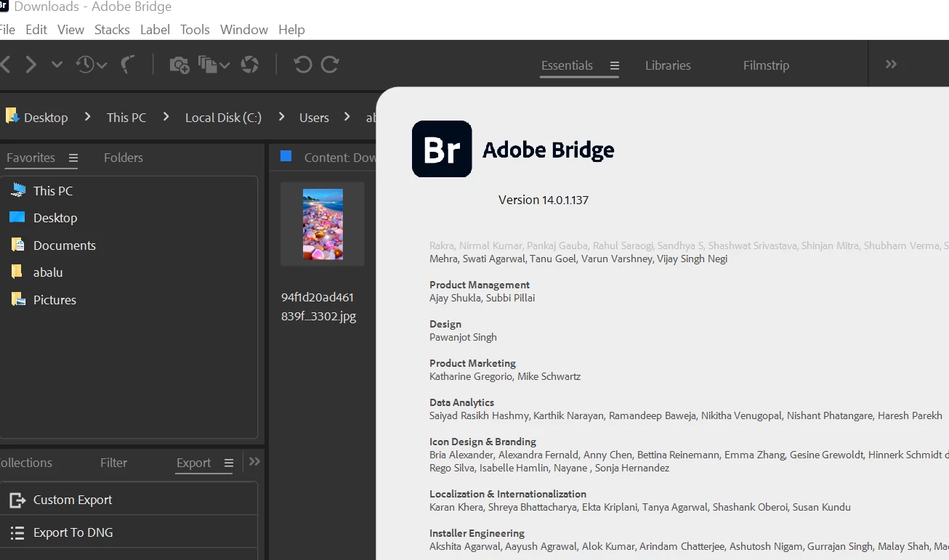This screenshot has height=560, width=949.
Task: Go back with the left arrow toolbar icon
Action: (x=5, y=65)
